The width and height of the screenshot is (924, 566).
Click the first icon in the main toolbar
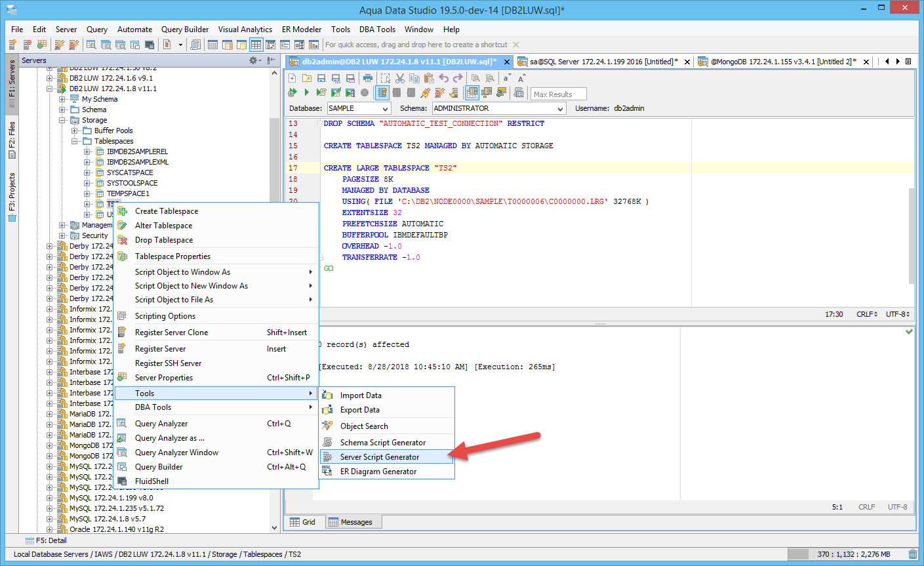tap(12, 45)
